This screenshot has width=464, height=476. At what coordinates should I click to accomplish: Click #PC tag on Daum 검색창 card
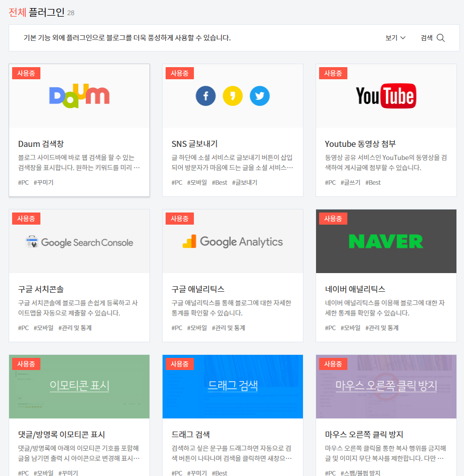point(23,182)
